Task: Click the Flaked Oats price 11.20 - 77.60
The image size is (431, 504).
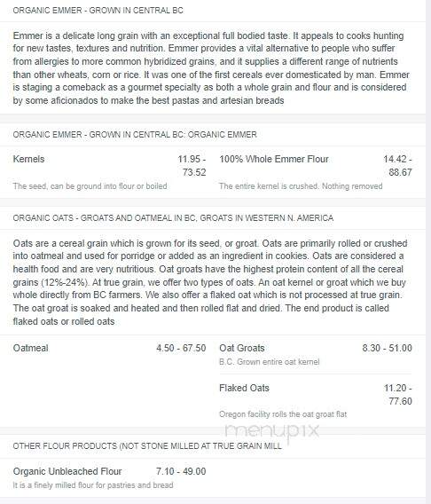Action: tap(398, 394)
